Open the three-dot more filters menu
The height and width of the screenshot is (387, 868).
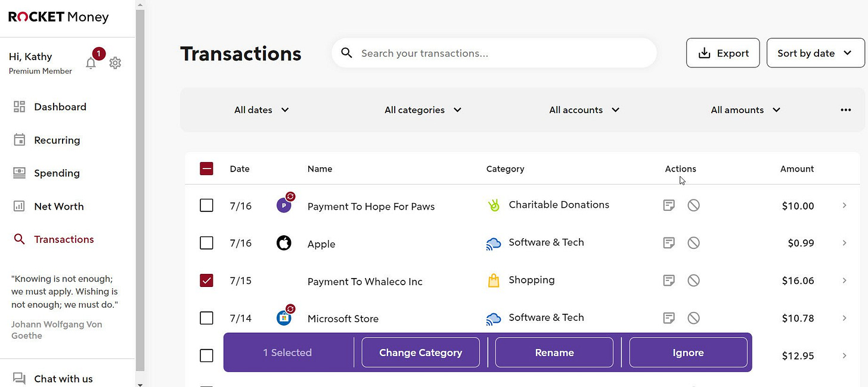(x=845, y=110)
